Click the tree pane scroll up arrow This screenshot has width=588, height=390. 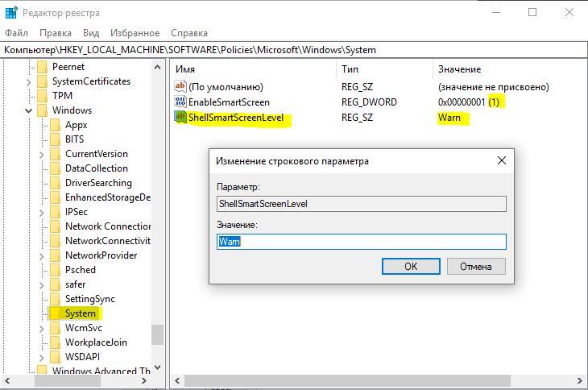coord(158,67)
